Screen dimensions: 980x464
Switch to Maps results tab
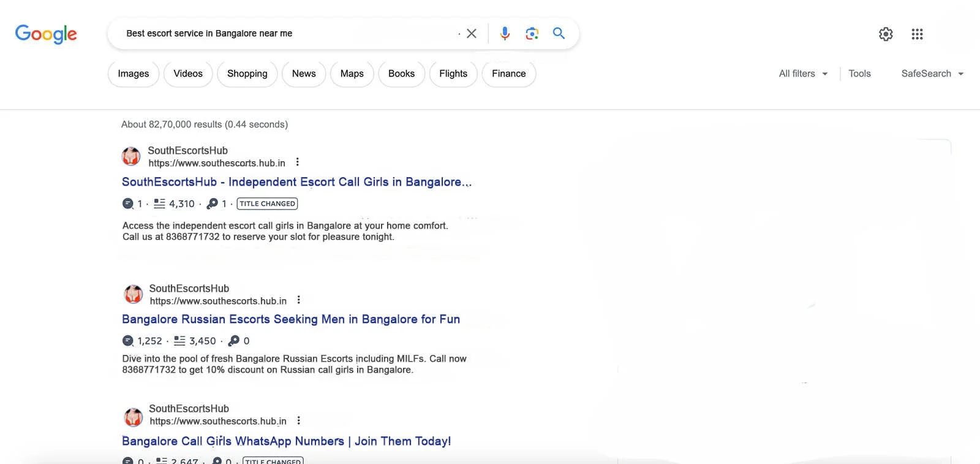[352, 74]
